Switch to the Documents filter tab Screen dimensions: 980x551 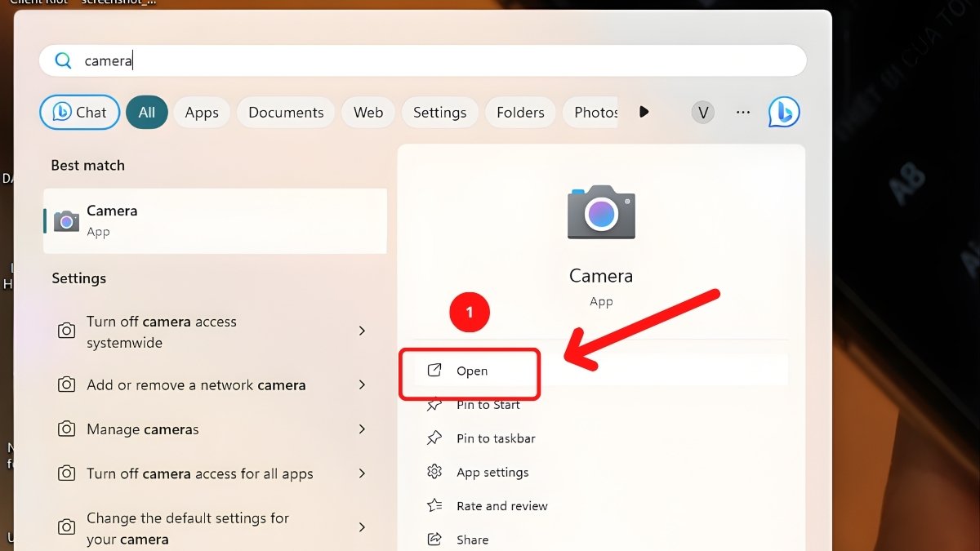[x=285, y=112]
